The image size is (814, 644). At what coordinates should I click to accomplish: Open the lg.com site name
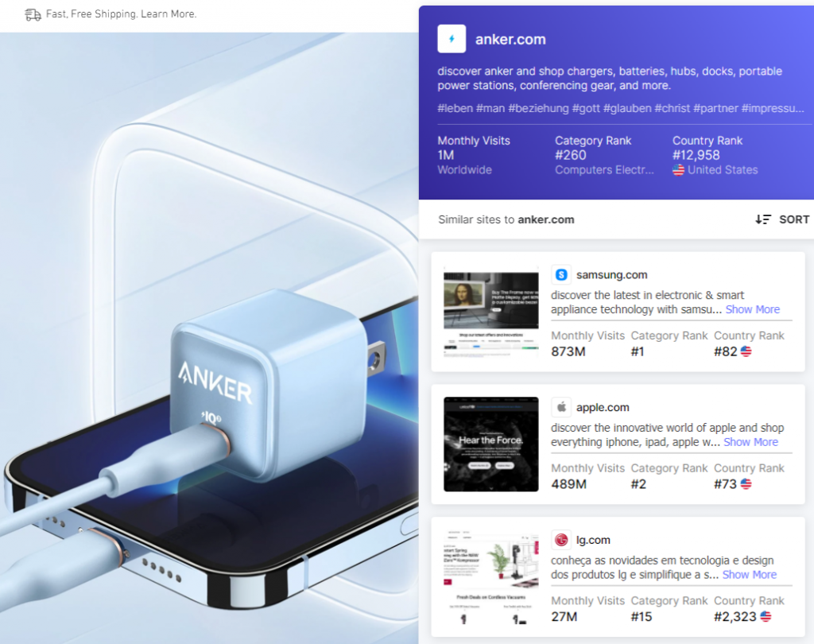(x=593, y=540)
